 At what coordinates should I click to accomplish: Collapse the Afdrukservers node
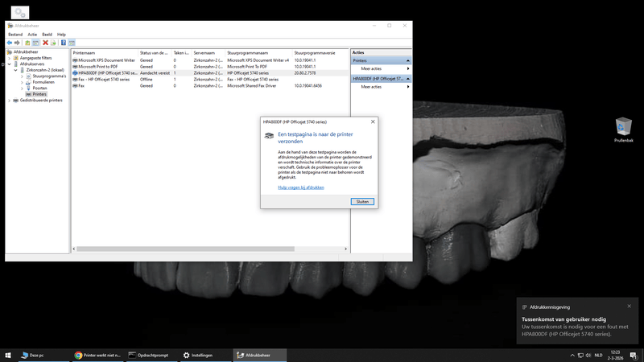(10, 64)
